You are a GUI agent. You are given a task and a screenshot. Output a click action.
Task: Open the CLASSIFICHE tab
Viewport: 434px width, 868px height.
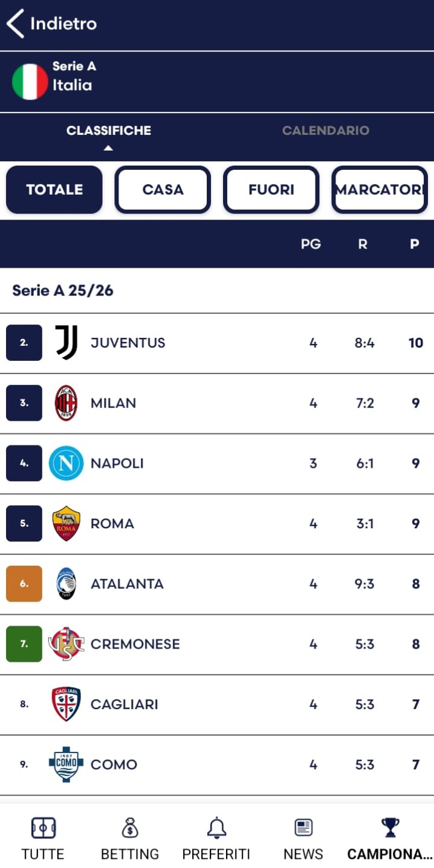(109, 130)
